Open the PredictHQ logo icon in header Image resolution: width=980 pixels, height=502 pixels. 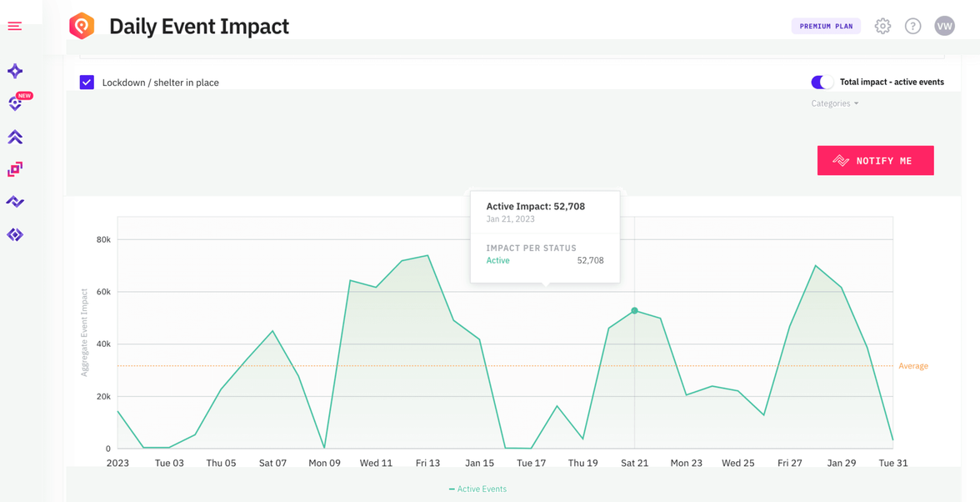point(81,26)
